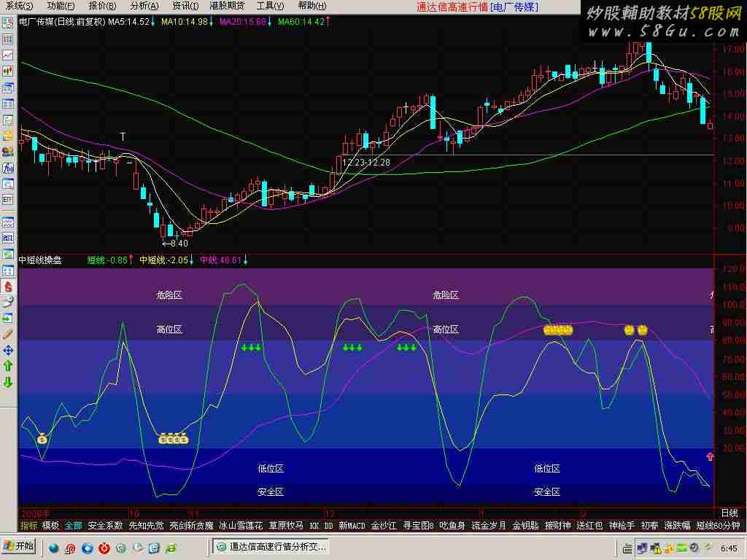
Task: Switch to the 金钥匙 indicator tab
Action: [525, 526]
